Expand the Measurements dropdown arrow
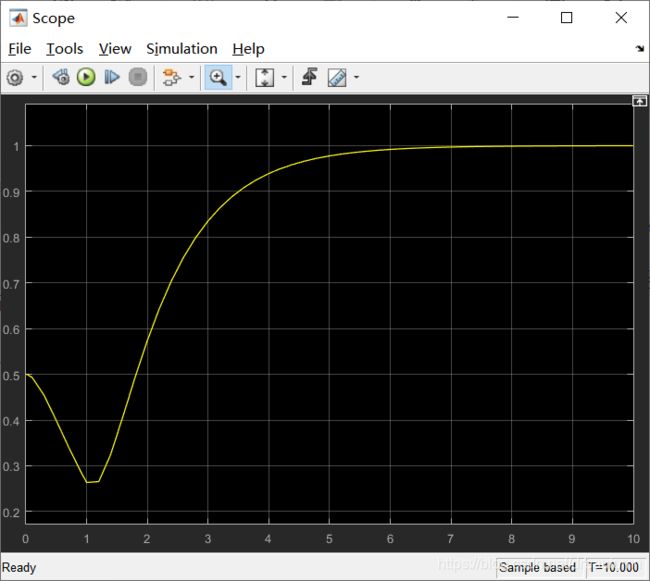The width and height of the screenshot is (650, 581). point(356,77)
